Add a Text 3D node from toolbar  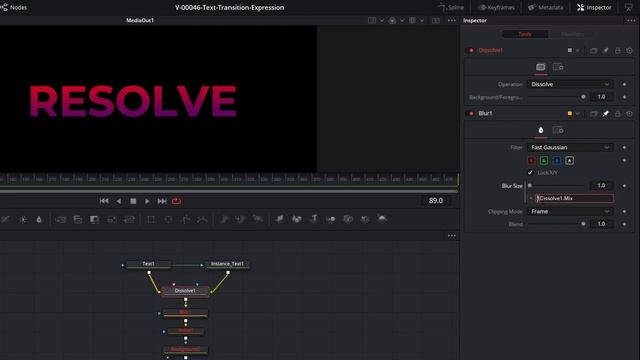[x=314, y=219]
